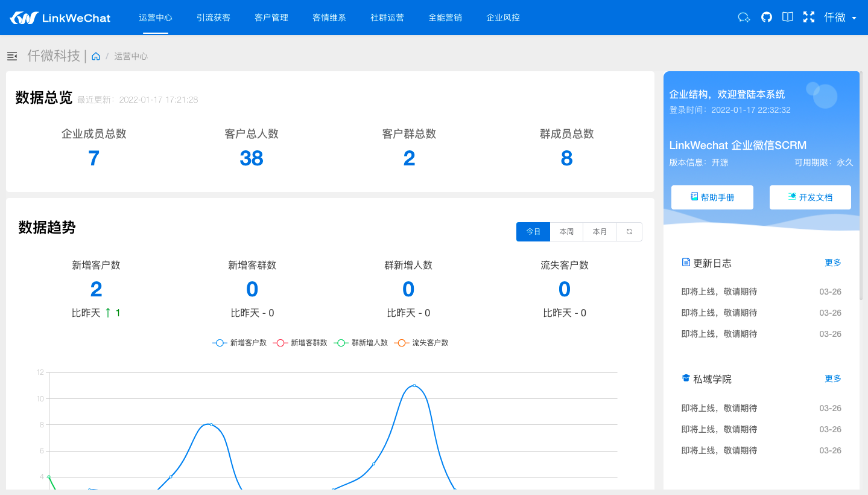Click the 开发文档 button

810,197
